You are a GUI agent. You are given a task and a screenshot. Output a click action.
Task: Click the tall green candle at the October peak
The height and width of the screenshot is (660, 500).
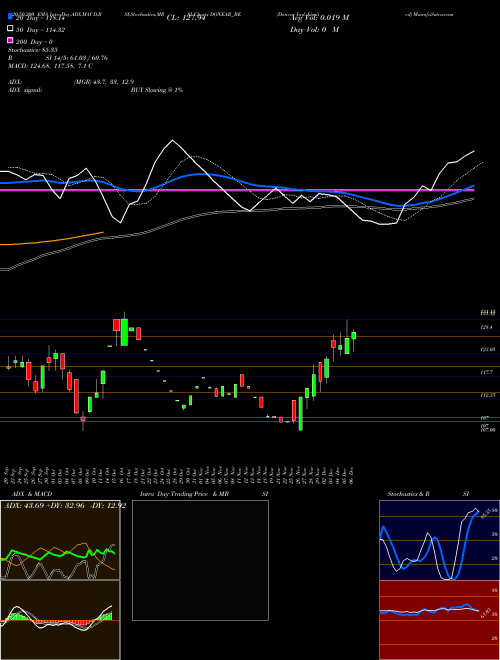point(124,332)
